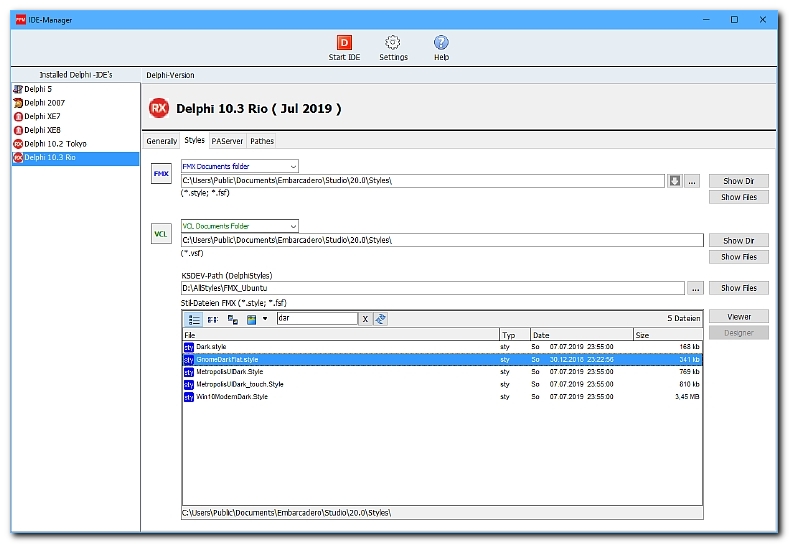
Task: Open the VCL Documents Folder dropdown
Action: coord(240,226)
